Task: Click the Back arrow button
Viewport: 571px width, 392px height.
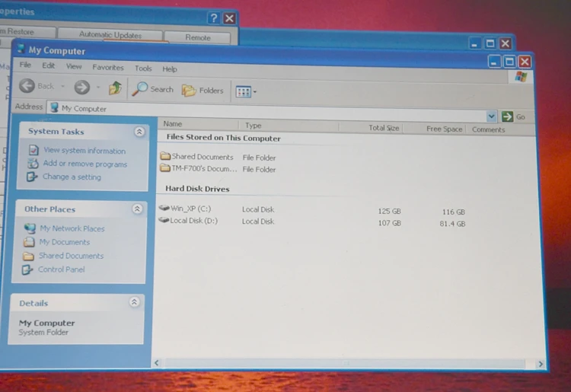Action: click(27, 86)
